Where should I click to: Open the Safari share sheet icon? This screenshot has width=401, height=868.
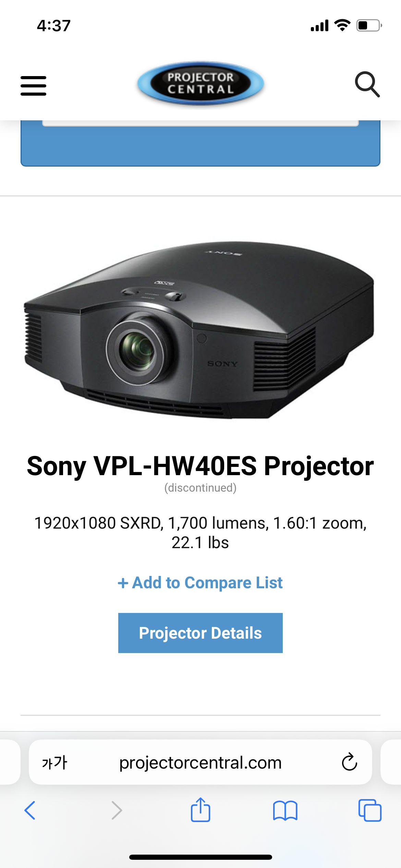200,809
